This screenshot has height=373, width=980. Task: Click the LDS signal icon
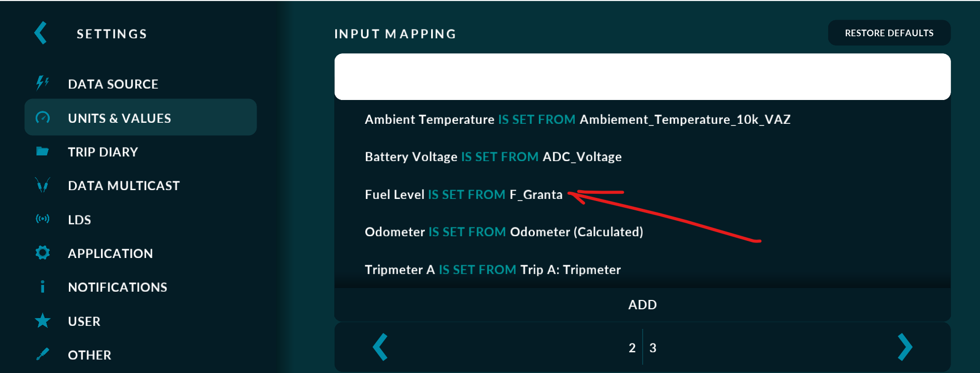point(42,219)
